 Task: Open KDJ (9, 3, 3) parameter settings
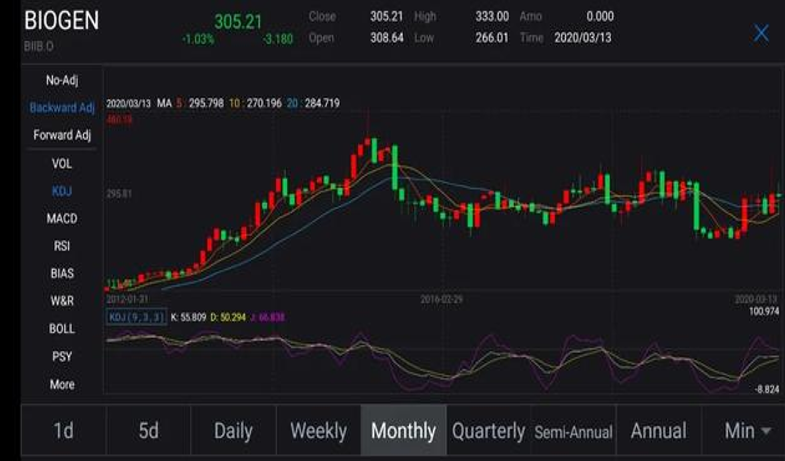pos(137,317)
